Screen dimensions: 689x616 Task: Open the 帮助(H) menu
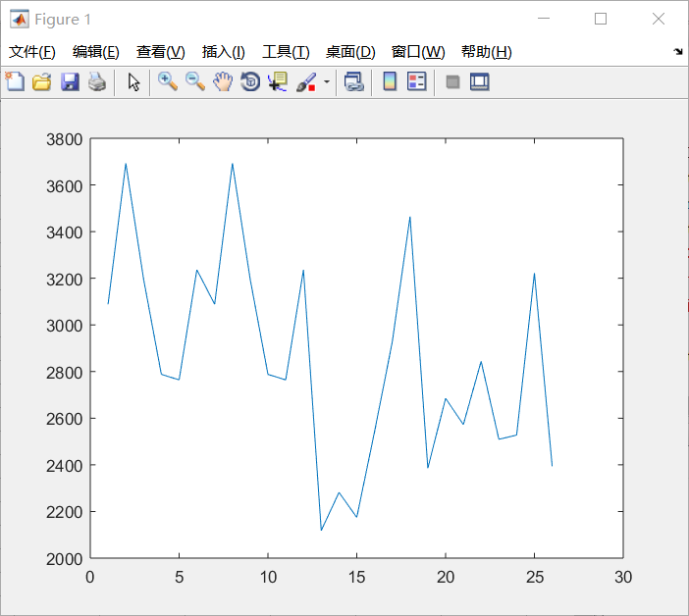click(x=487, y=52)
